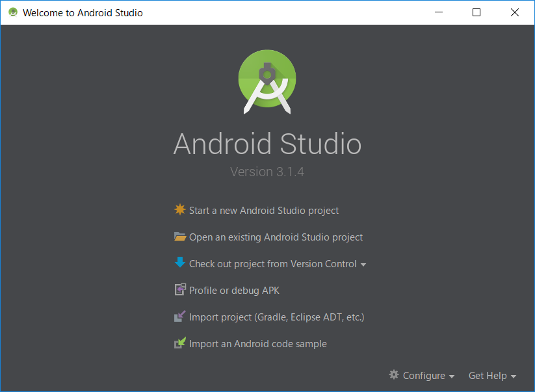Start a new Android Studio project

(264, 211)
